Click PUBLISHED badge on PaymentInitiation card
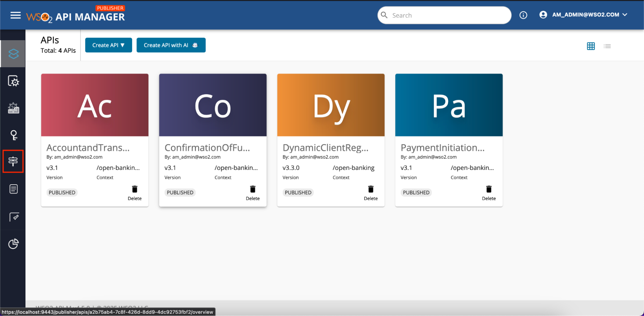The width and height of the screenshot is (644, 316). [416, 192]
